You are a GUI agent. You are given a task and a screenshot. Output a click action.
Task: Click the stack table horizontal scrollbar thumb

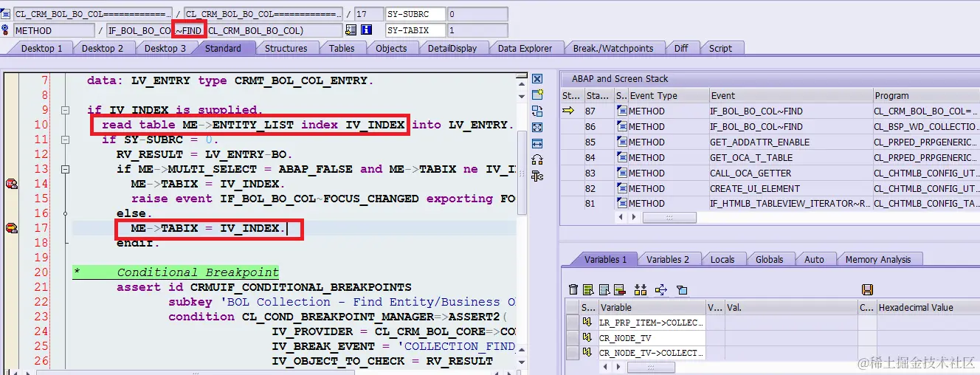[x=669, y=217]
